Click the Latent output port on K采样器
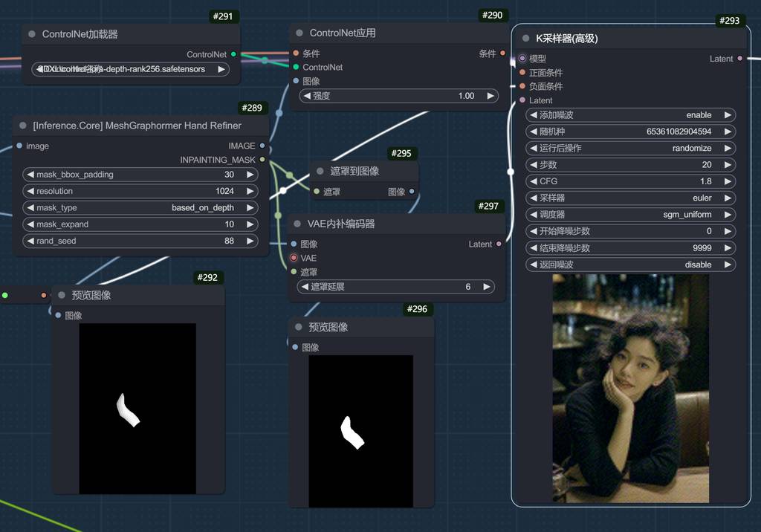The image size is (761, 532). pyautogui.click(x=739, y=59)
